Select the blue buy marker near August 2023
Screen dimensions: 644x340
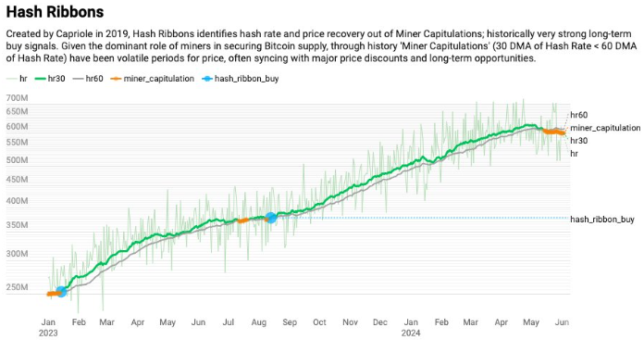coord(271,218)
